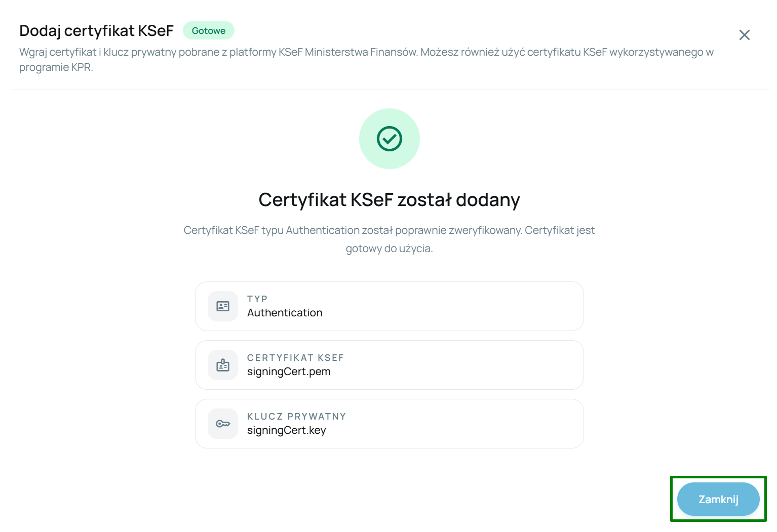Image resolution: width=777 pixels, height=532 pixels.
Task: Click the TYP field label
Action: pyautogui.click(x=257, y=299)
